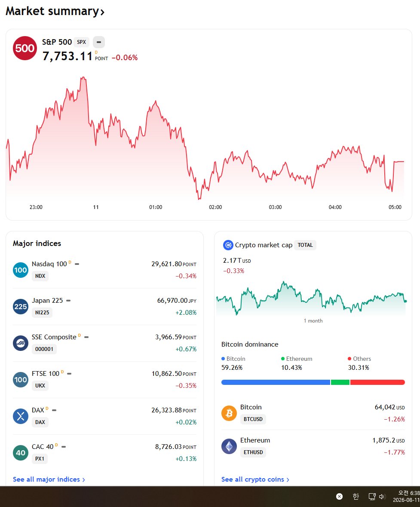Click the S&P 500 change −0.06%
This screenshot has height=507, width=420.
click(x=125, y=58)
